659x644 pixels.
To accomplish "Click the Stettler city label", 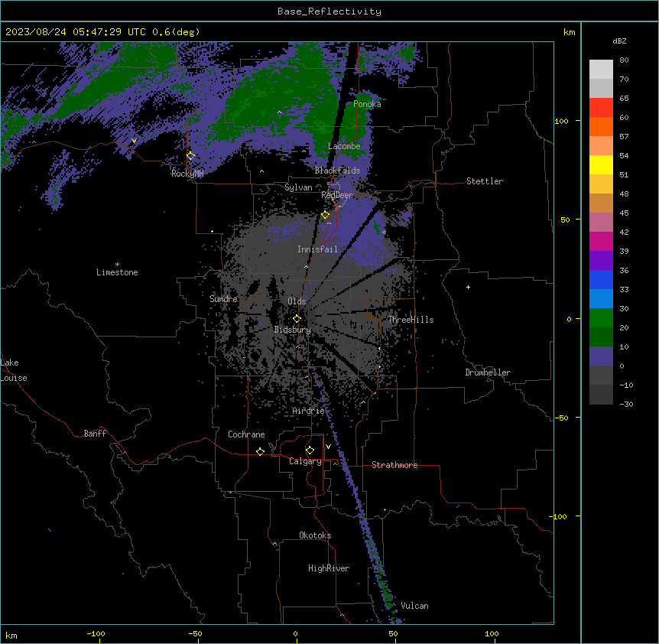I will pyautogui.click(x=485, y=181).
